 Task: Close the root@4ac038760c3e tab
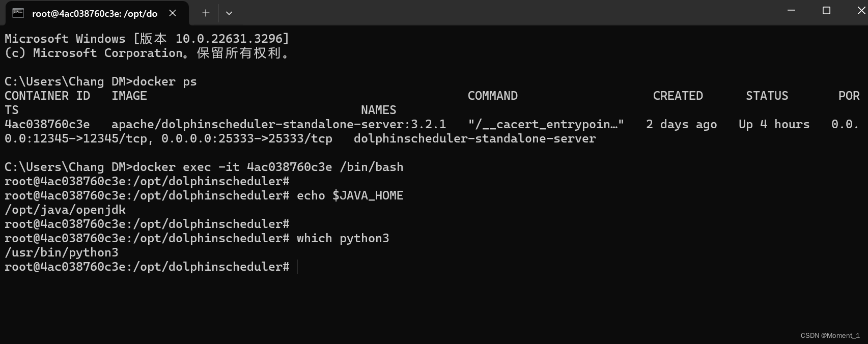pyautogui.click(x=172, y=13)
